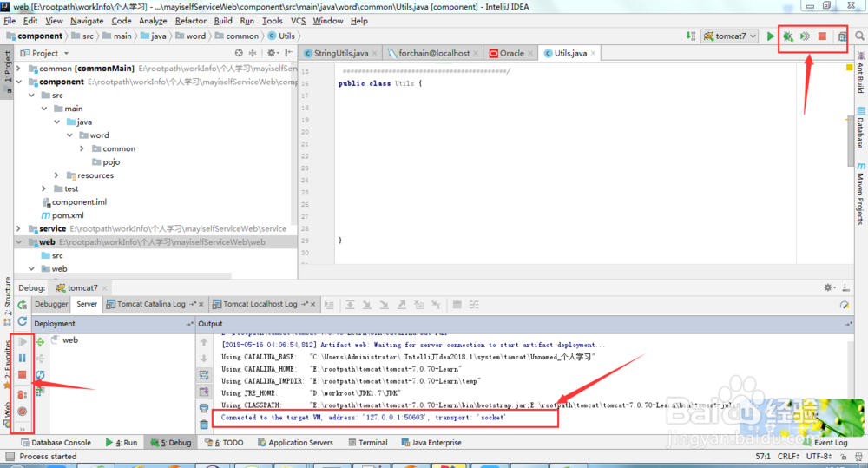Switch to the forchain@localhost tab
This screenshot has height=468, width=868.
click(433, 53)
